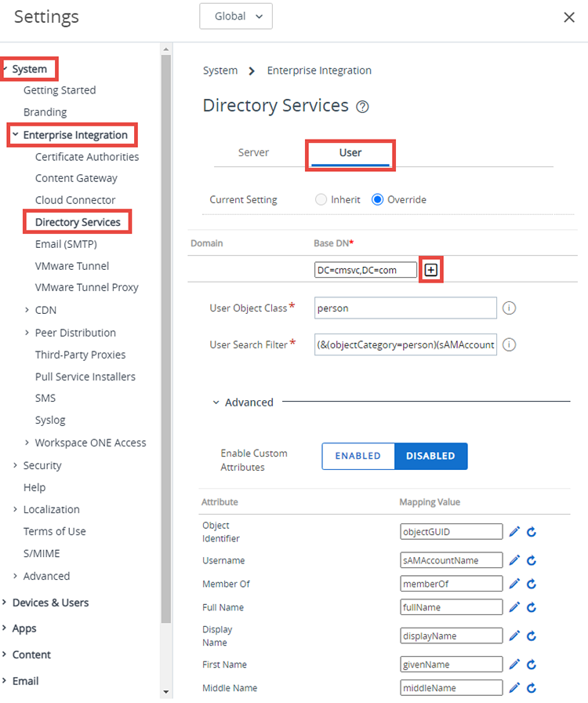
Task: Click the User Object Class field
Action: (405, 308)
